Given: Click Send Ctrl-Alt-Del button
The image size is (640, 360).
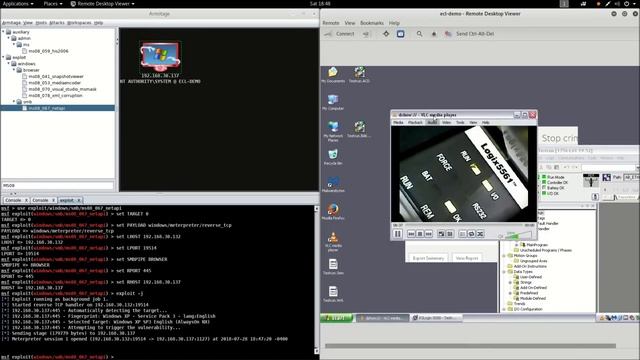Looking at the screenshot, I should 470,34.
